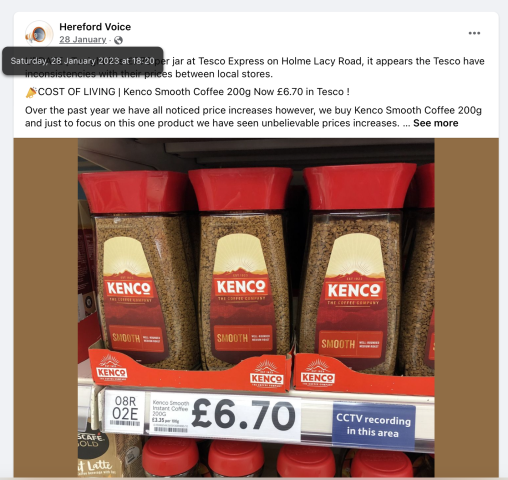508x480 pixels.
Task: Click the Nescafé Gold Latte box in photo
Action: pyautogui.click(x=95, y=455)
